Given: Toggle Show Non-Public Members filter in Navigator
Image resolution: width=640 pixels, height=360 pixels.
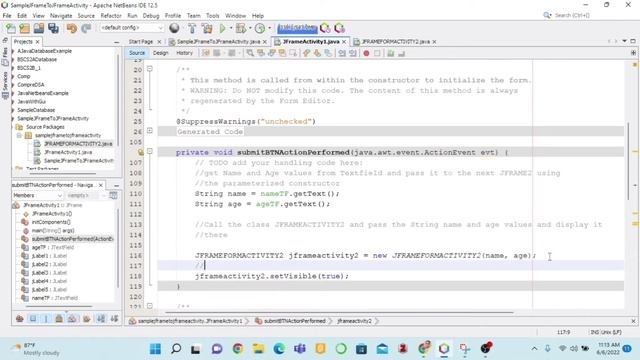Looking at the screenshot, I should coord(59,318).
